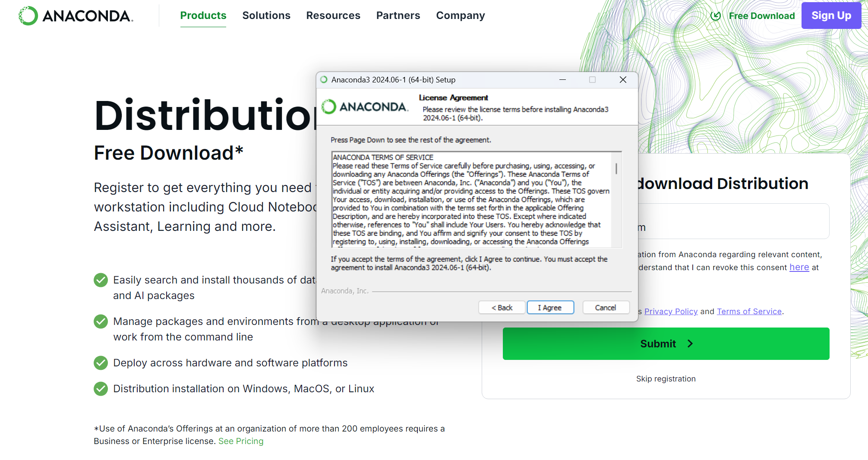Click I Agree in the setup dialog
Image resolution: width=868 pixels, height=460 pixels.
(x=550, y=308)
